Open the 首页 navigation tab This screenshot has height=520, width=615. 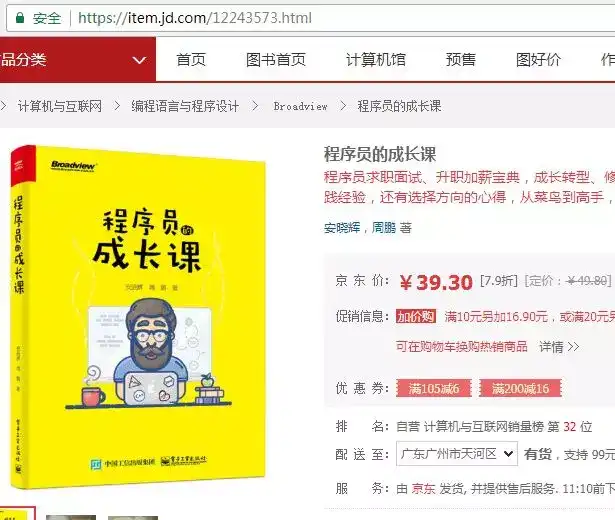click(x=191, y=60)
